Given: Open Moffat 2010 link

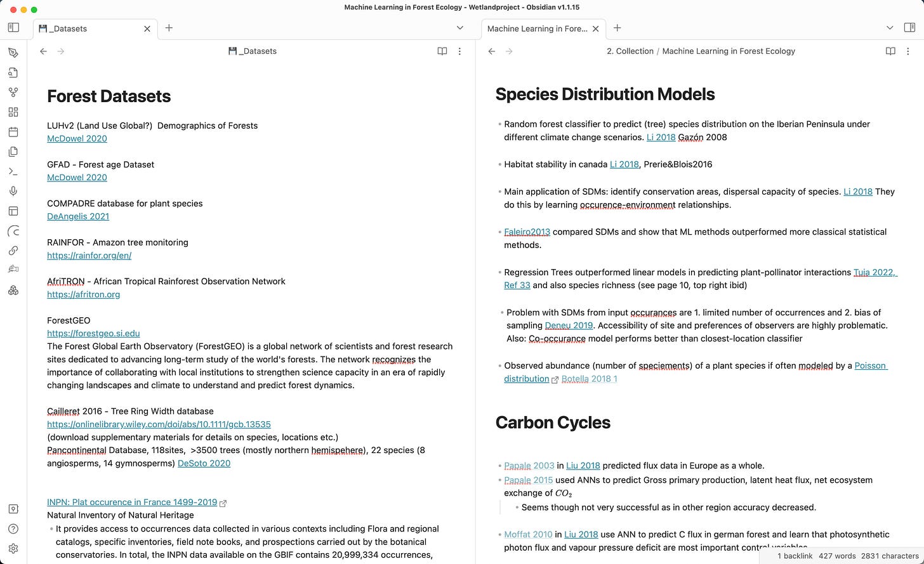Looking at the screenshot, I should pyautogui.click(x=528, y=535).
